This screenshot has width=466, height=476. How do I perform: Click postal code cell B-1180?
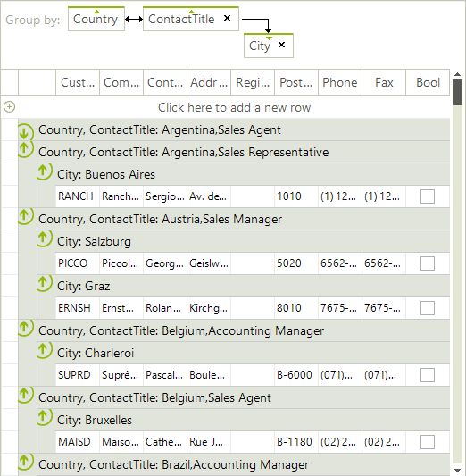(x=296, y=442)
